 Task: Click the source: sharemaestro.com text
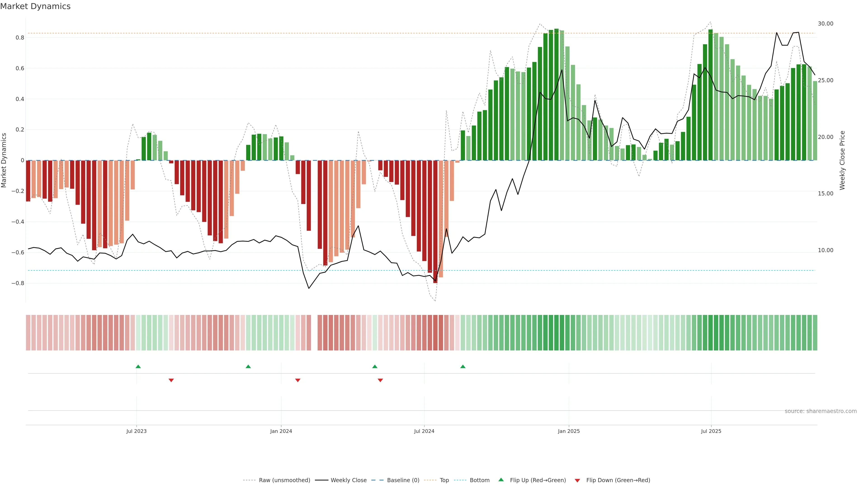pos(821,411)
